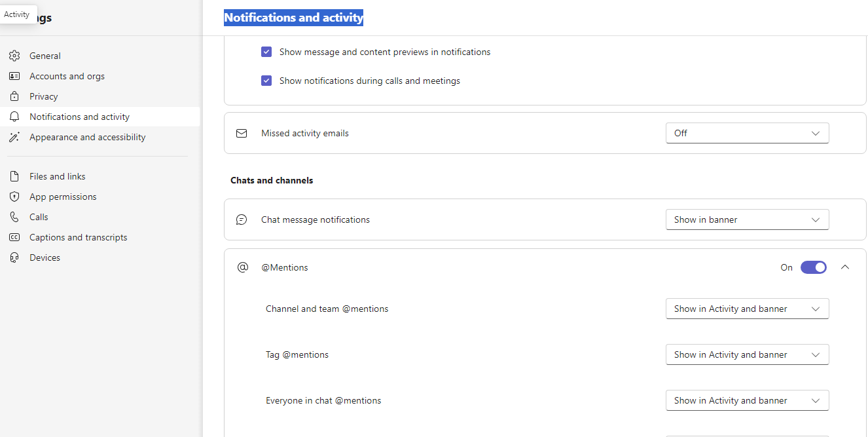Open Files and links settings

pos(57,176)
